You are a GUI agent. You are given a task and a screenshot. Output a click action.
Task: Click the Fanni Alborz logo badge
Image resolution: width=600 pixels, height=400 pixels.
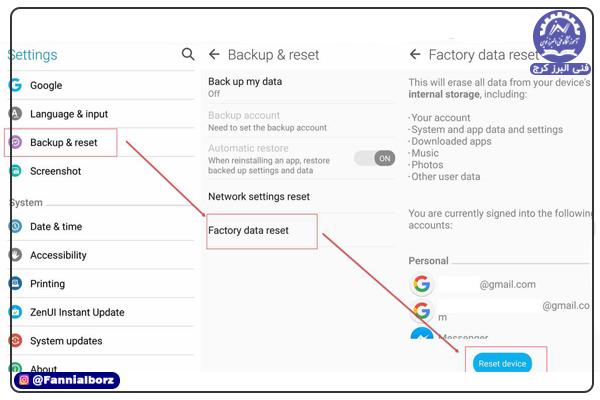(x=559, y=42)
